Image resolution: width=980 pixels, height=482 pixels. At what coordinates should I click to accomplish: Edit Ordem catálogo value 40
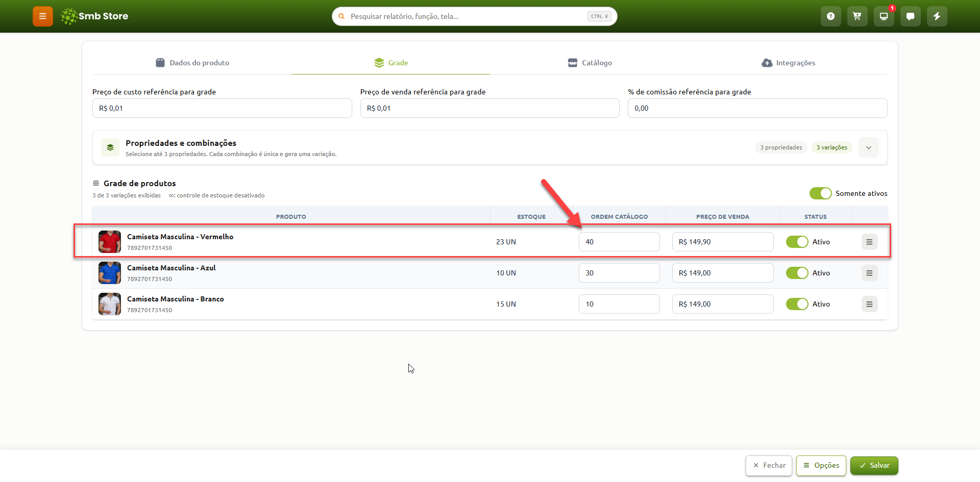pyautogui.click(x=619, y=242)
